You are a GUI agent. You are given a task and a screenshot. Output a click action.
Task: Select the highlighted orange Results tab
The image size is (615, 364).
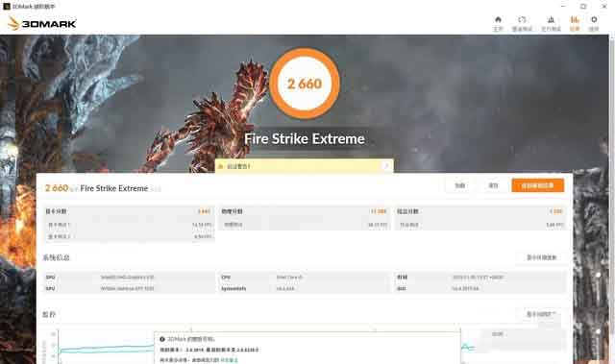point(575,23)
